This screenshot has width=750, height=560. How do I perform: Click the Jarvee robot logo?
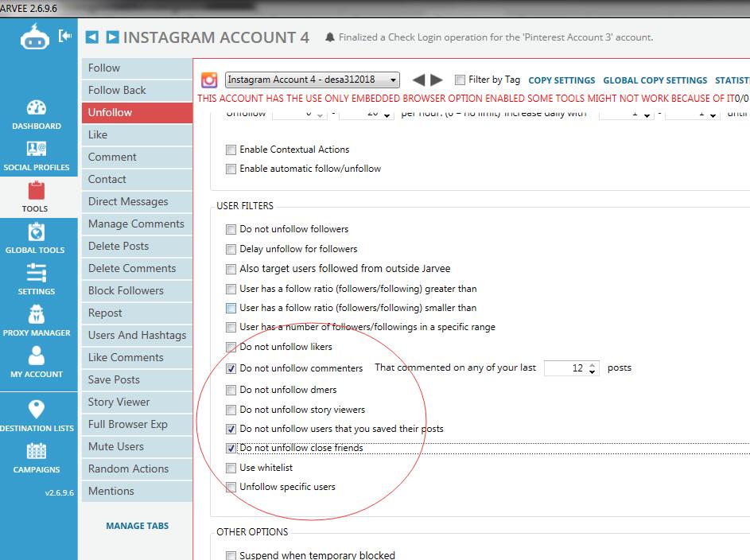pyautogui.click(x=34, y=37)
